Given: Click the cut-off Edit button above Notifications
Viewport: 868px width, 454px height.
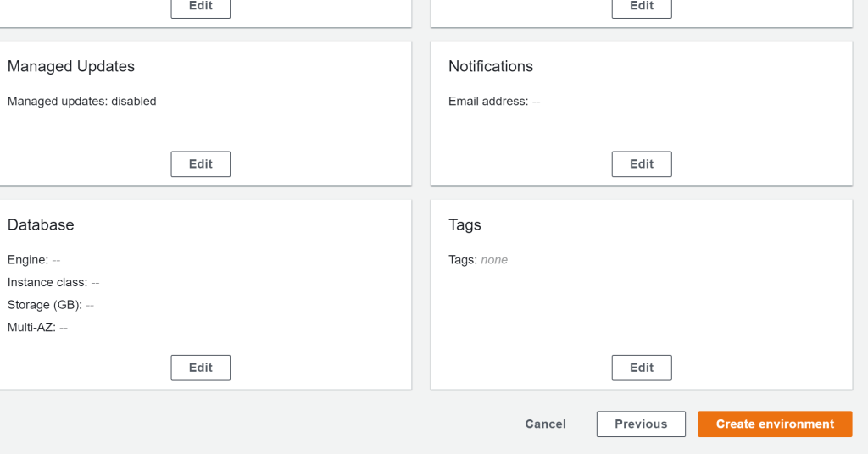Looking at the screenshot, I should pyautogui.click(x=641, y=7).
